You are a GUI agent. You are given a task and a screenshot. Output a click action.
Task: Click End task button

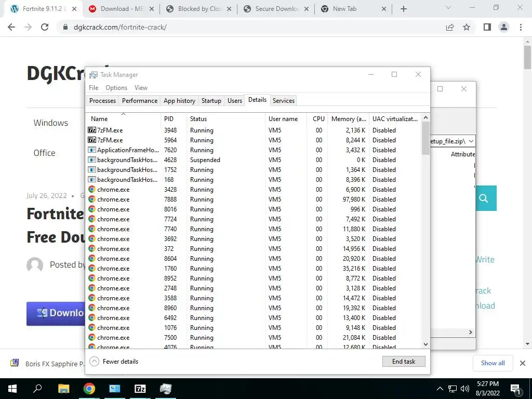tap(404, 362)
